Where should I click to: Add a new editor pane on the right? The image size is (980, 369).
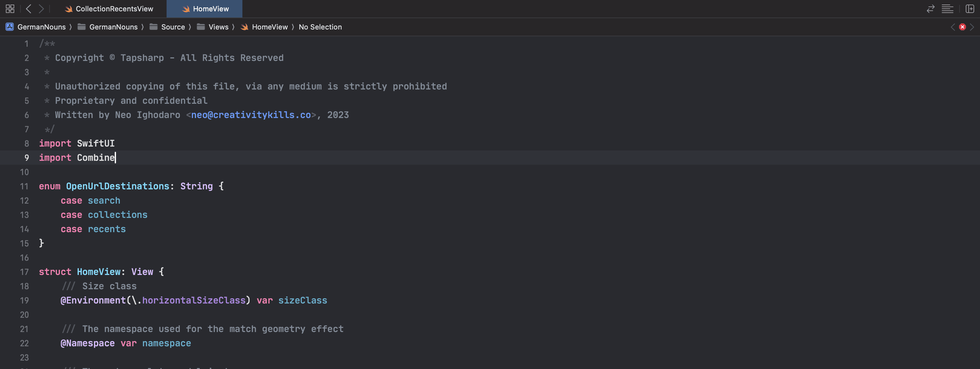click(x=970, y=9)
